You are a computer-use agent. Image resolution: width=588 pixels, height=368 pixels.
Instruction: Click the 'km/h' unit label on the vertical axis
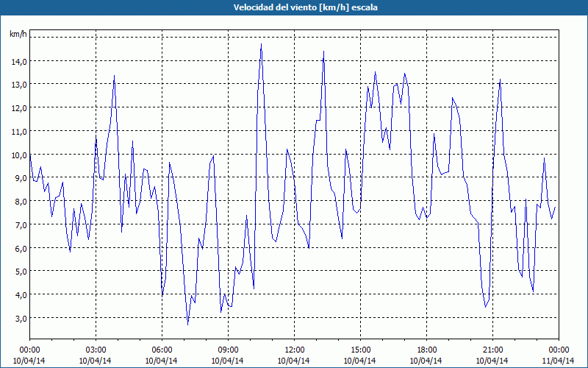[18, 34]
